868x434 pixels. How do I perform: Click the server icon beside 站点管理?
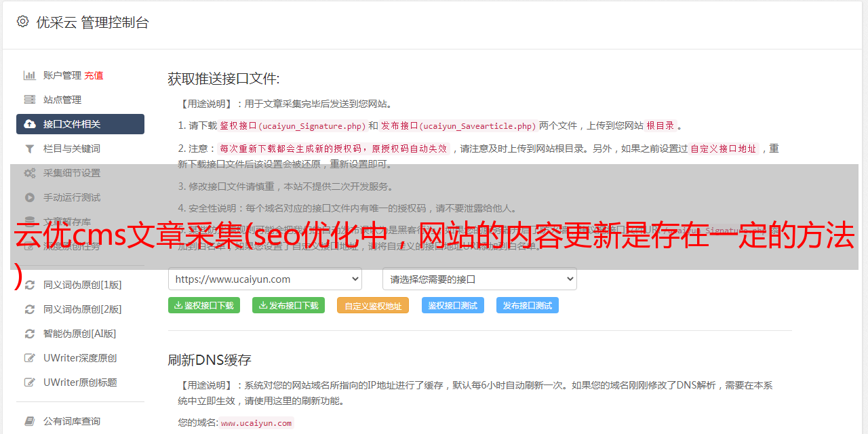click(x=30, y=100)
